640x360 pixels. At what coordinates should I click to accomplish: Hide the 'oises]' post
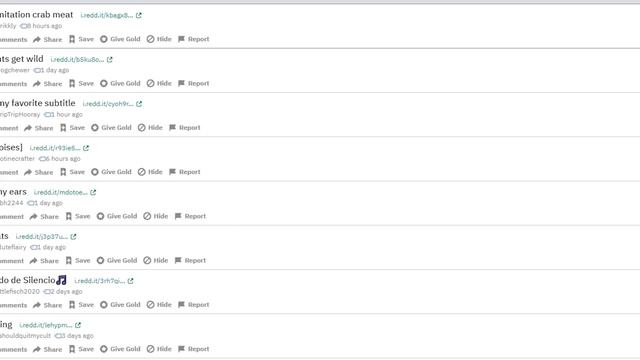tap(150, 172)
